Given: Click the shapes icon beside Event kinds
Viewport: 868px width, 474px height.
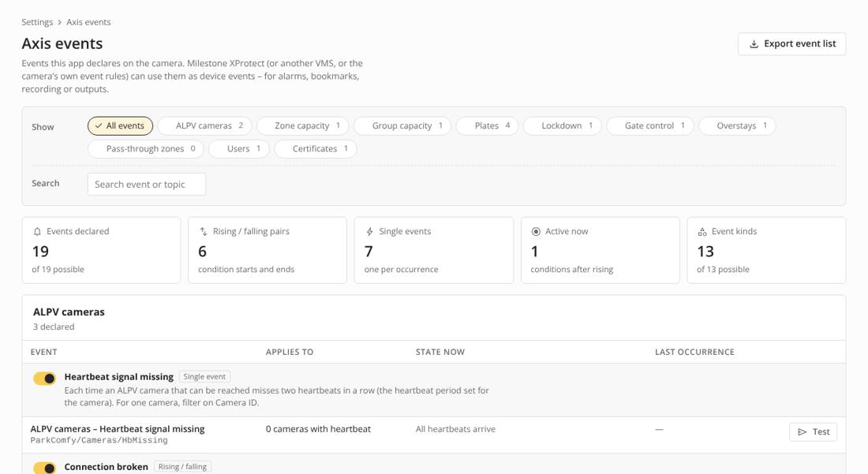Looking at the screenshot, I should tap(702, 232).
